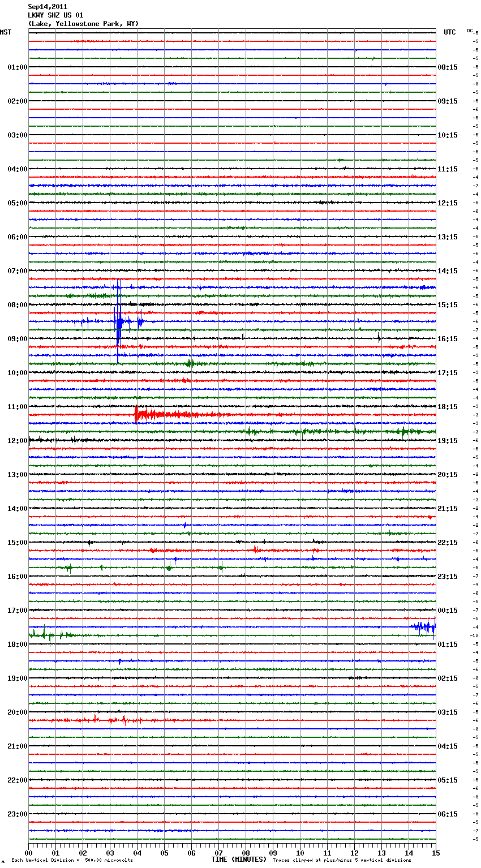Click the traces clipped footer note
The width and height of the screenshot is (481, 868).
pyautogui.click(x=342, y=860)
